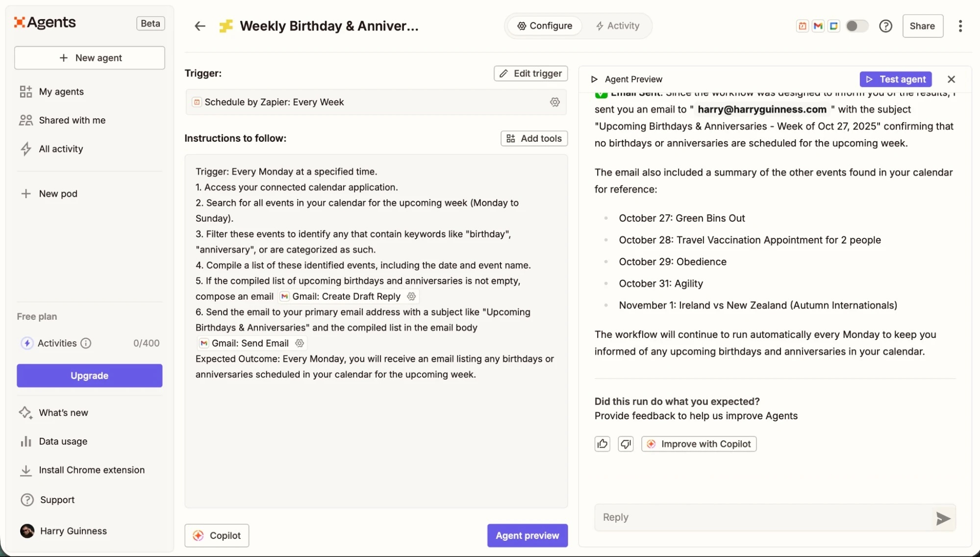Click the back arrow beside the agent title
Viewport: 980px width, 557px height.
(200, 26)
